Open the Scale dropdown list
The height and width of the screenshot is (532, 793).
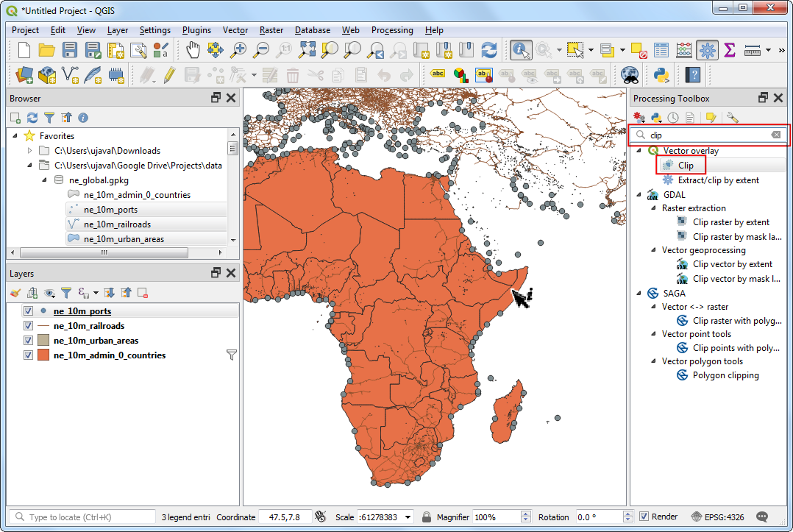408,517
